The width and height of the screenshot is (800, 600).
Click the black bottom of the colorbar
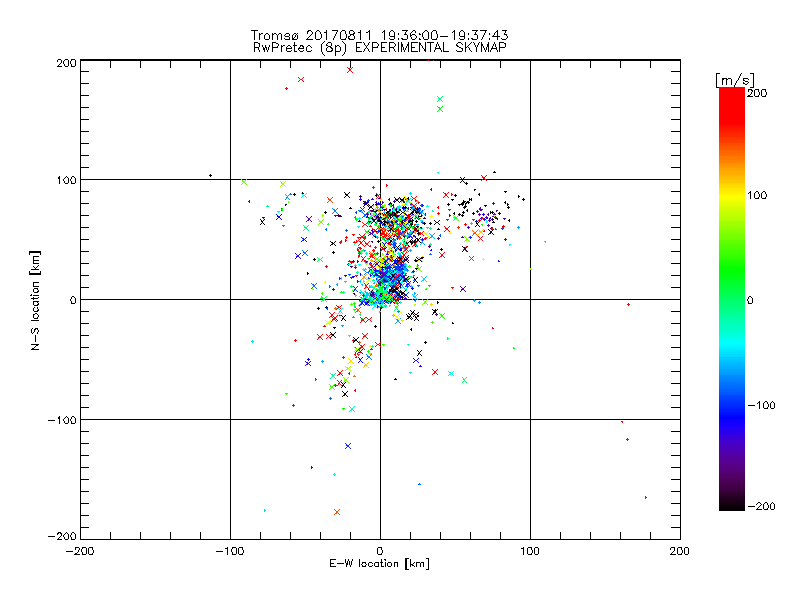(x=732, y=503)
